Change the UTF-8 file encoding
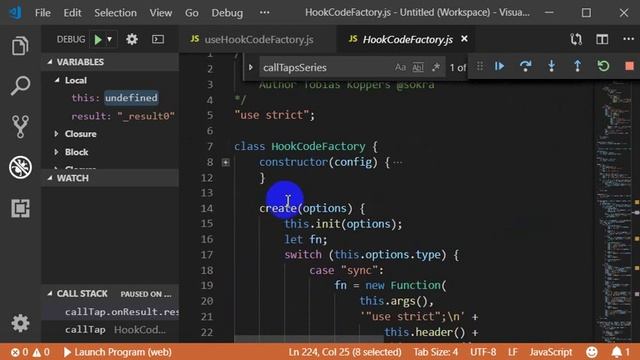The height and width of the screenshot is (360, 640). pyautogui.click(x=483, y=352)
